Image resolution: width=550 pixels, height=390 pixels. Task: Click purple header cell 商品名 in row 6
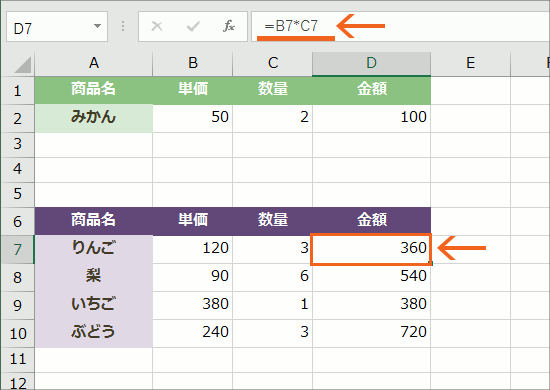94,221
